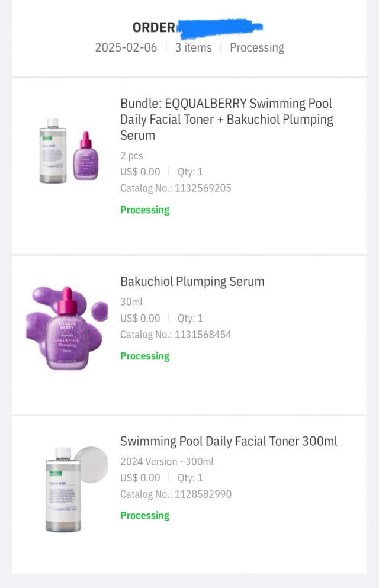This screenshot has width=379, height=588.
Task: Click the redacted order number scribble
Action: pyautogui.click(x=219, y=27)
